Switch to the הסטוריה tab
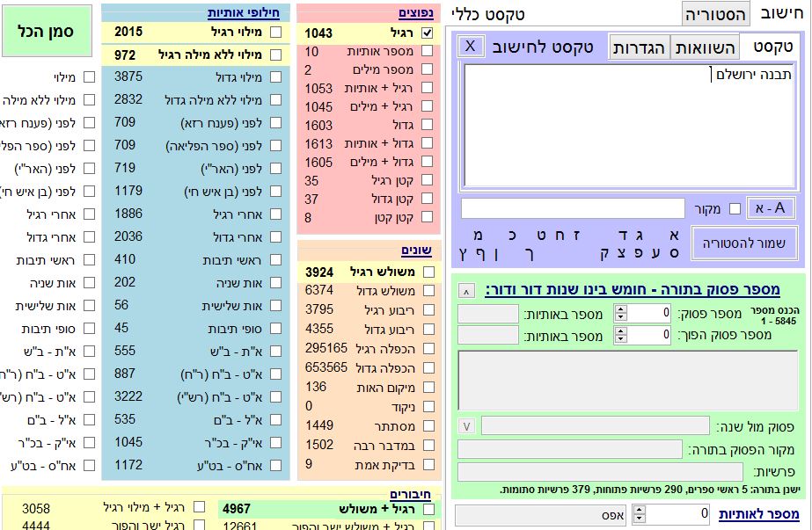The image size is (812, 530). pos(716,14)
